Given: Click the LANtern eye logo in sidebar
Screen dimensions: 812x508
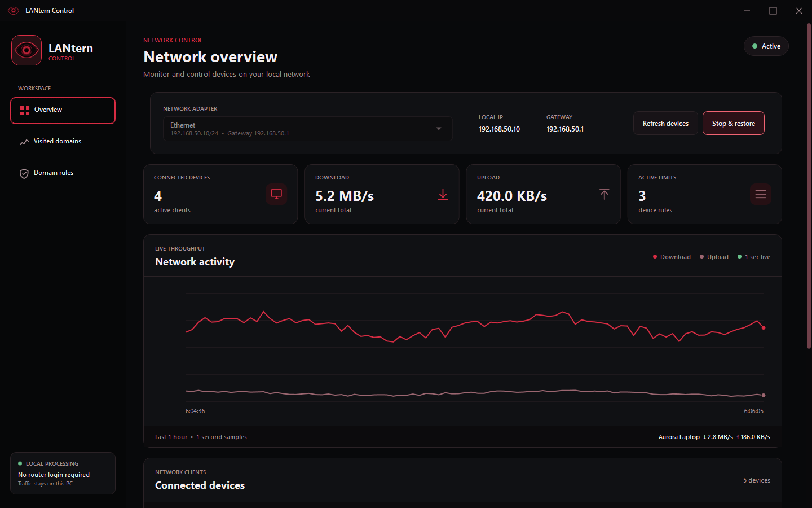Looking at the screenshot, I should pyautogui.click(x=27, y=50).
